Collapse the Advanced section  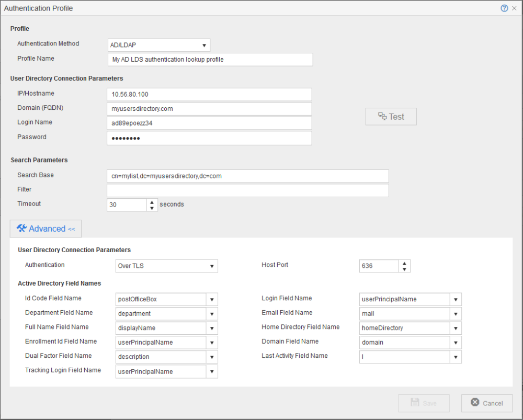coord(46,229)
